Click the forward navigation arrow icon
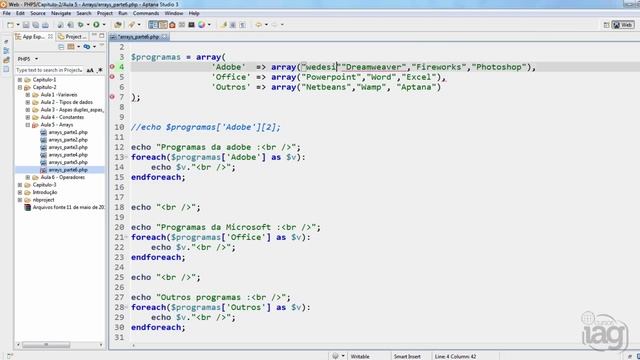Image resolution: width=640 pixels, height=360 pixels. [274, 25]
